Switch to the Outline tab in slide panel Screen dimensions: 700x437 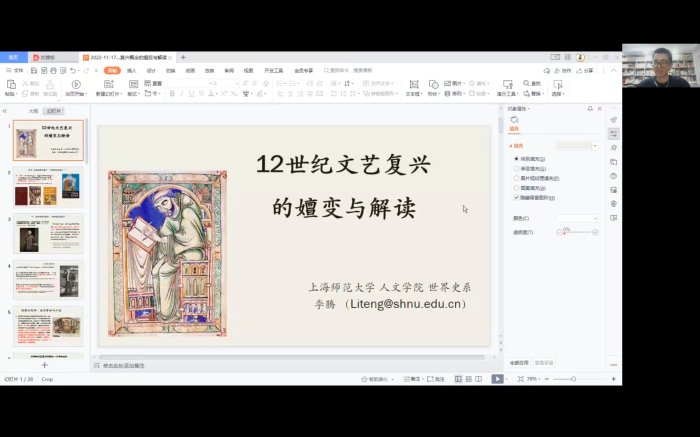pyautogui.click(x=33, y=111)
